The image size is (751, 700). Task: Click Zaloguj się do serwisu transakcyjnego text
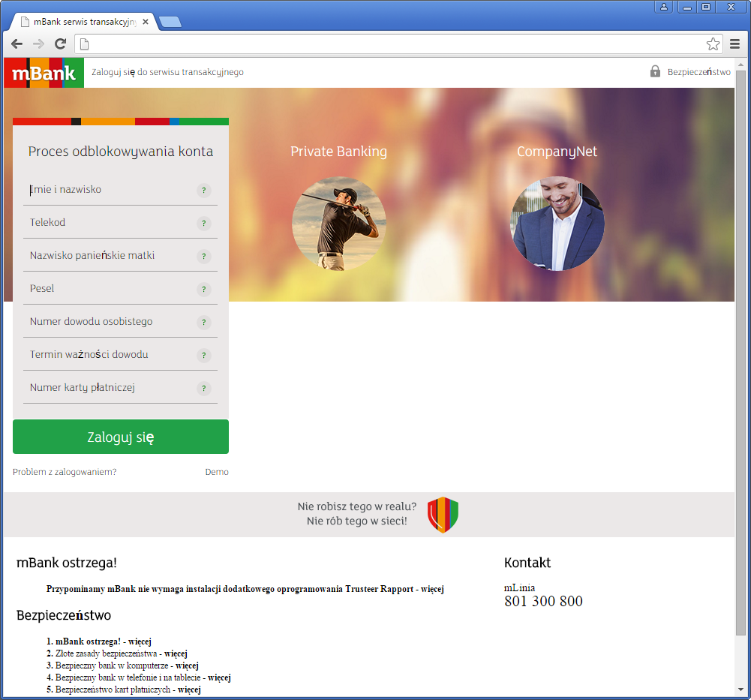(x=167, y=72)
